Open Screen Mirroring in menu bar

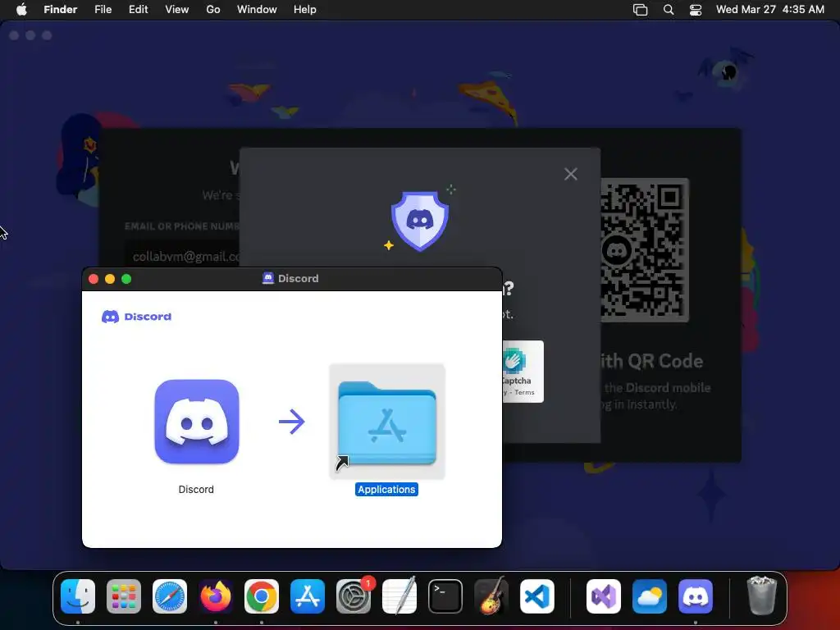point(640,10)
